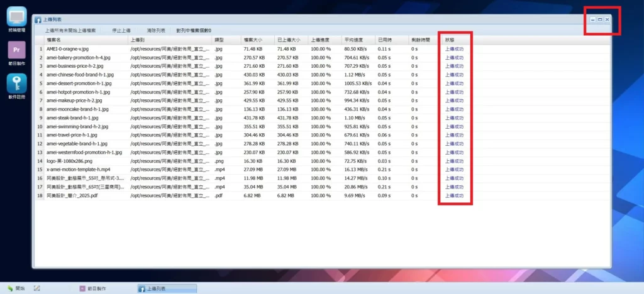Click the 上傳成功 status of logo-黑-1080x286.png
The height and width of the screenshot is (294, 644).
point(454,161)
